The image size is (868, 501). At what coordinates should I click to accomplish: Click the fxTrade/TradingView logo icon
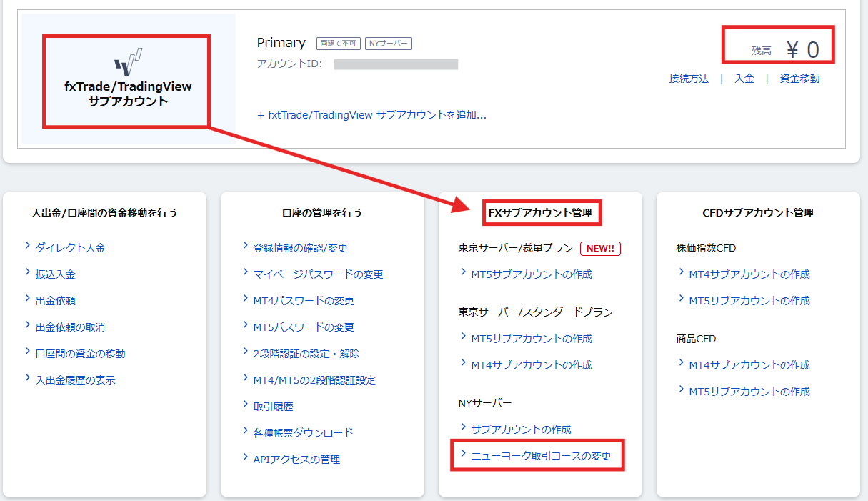point(129,61)
